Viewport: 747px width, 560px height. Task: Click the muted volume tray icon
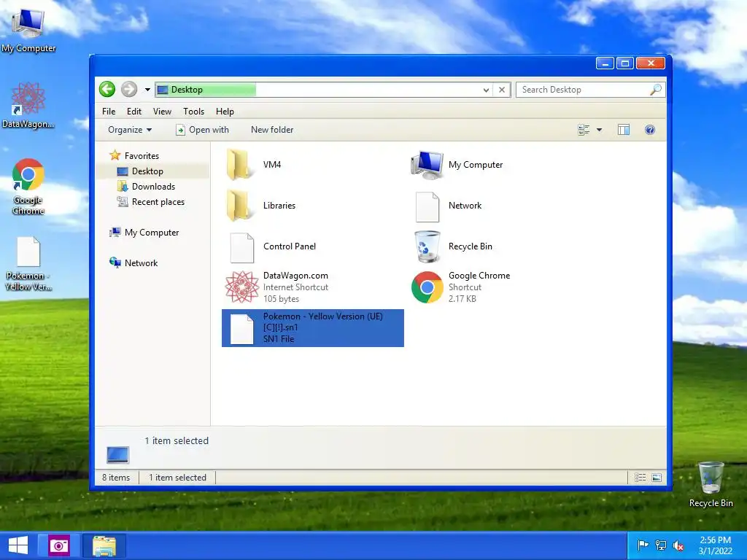(678, 545)
